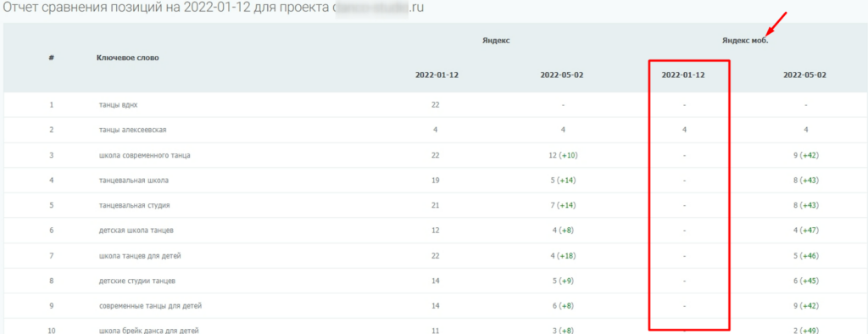The height and width of the screenshot is (334, 868).
Task: Click Яндекс 2022-05-02 value 4 for 'танцы алексеевская'
Action: point(563,131)
